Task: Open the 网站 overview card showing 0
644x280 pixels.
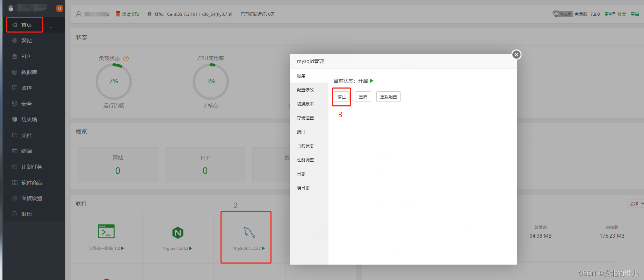Action: click(118, 165)
